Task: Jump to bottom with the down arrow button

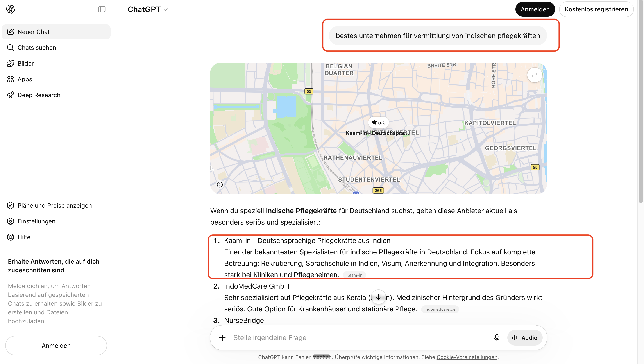Action: (379, 297)
